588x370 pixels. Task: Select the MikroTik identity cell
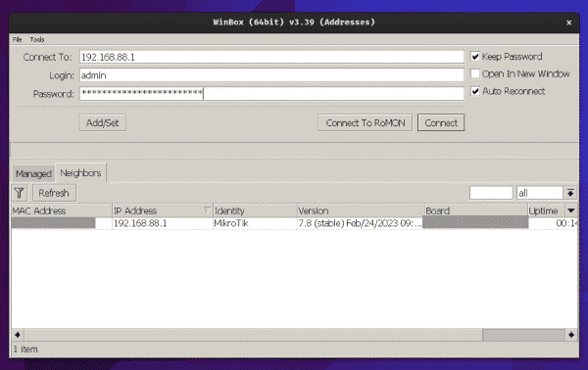click(255, 223)
